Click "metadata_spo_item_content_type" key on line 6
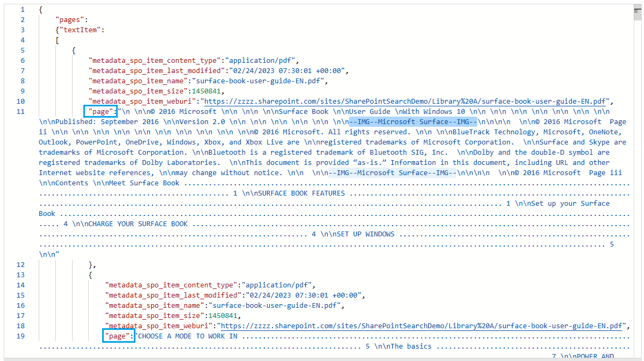644x361 pixels. pos(155,61)
